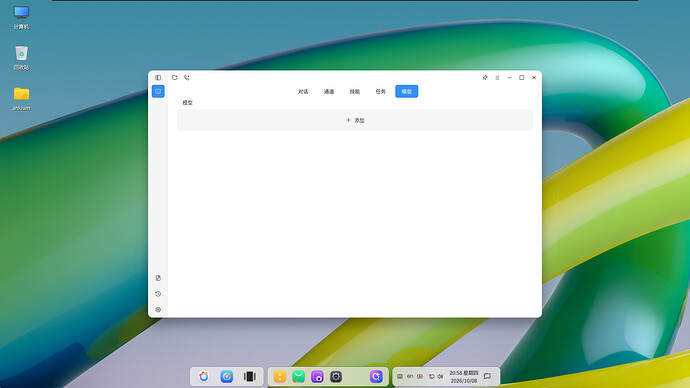The image size is (690, 388).
Task: Click the 模型 section heading text
Action: pyautogui.click(x=187, y=102)
